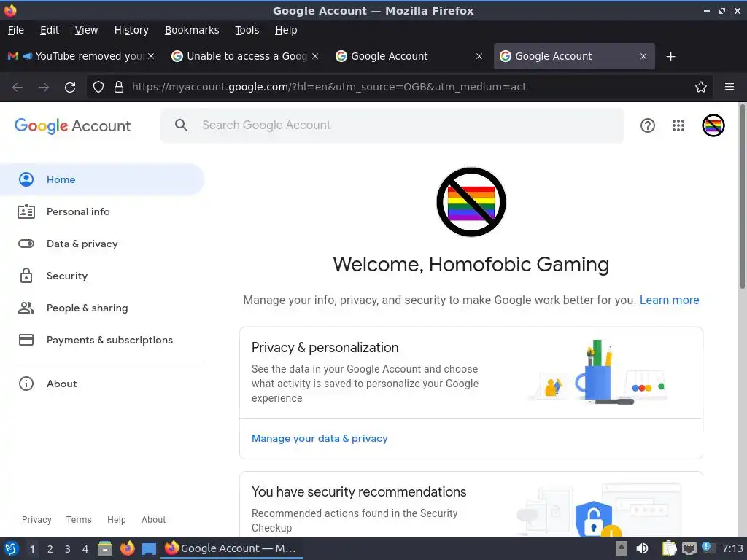This screenshot has width=747, height=560.
Task: Open the Tools menu
Action: (x=247, y=30)
